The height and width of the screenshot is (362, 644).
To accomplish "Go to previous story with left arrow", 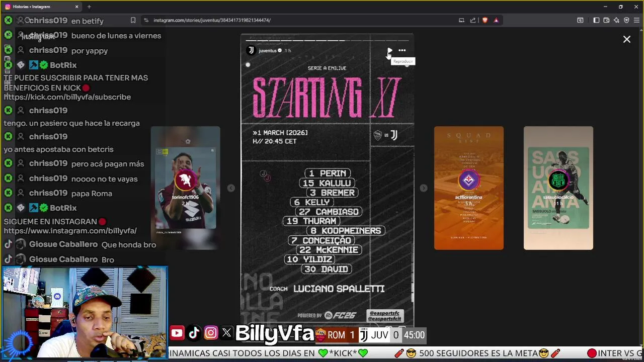I will click(x=231, y=188).
